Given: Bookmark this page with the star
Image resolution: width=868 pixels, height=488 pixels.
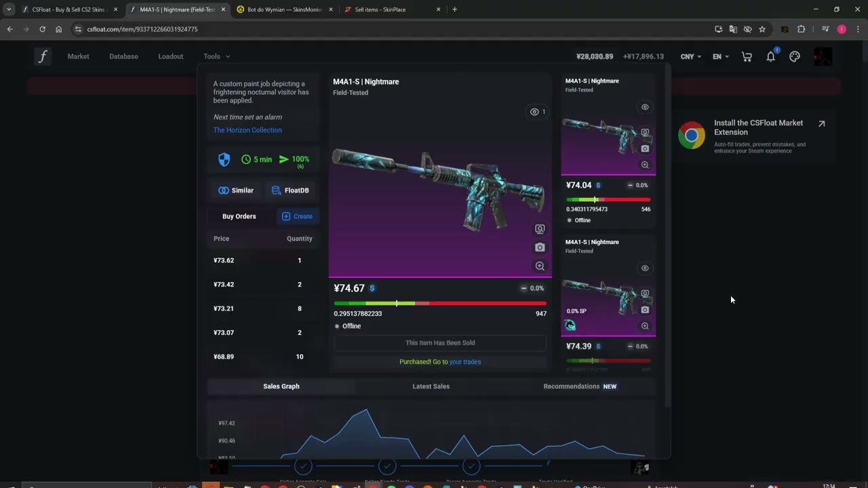Looking at the screenshot, I should click(762, 29).
